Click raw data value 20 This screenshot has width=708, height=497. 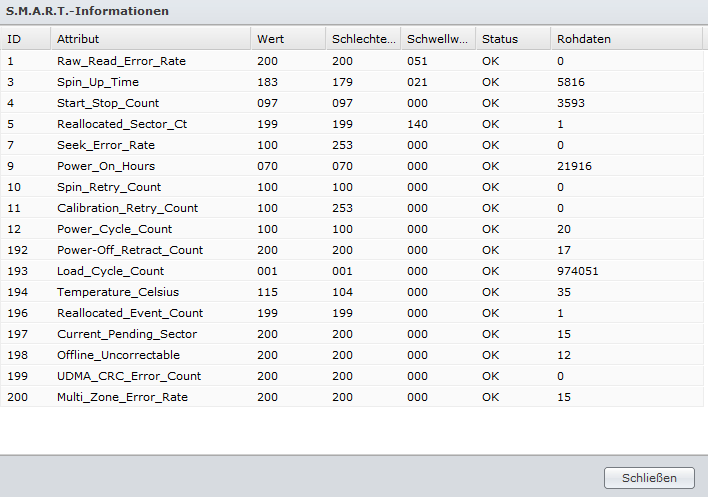point(564,229)
